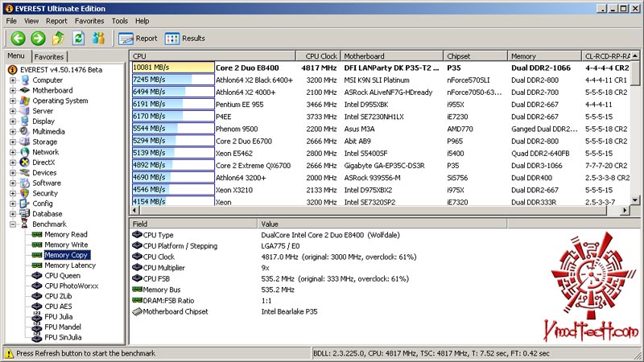Image resolution: width=644 pixels, height=362 pixels.
Task: Click the Results toolbar button
Action: tap(185, 39)
